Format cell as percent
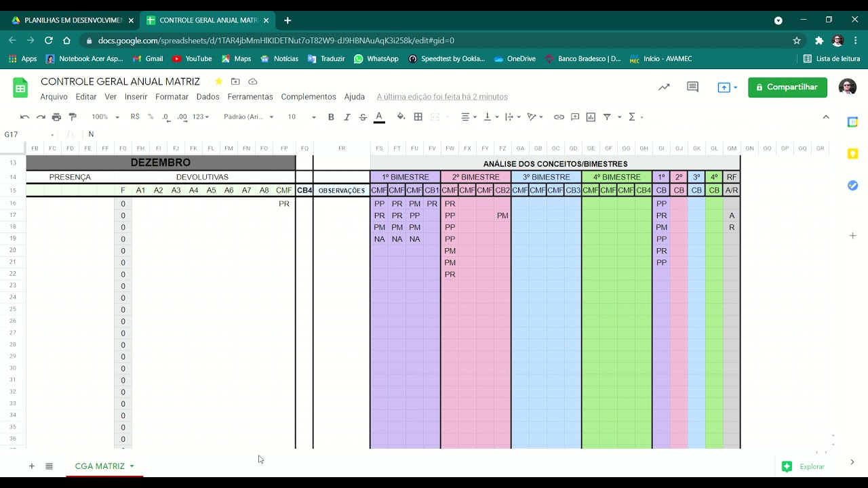This screenshot has height=488, width=868. [151, 117]
